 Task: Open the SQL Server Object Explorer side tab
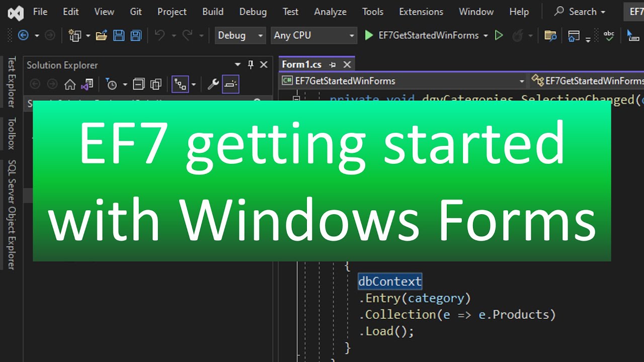(11, 215)
